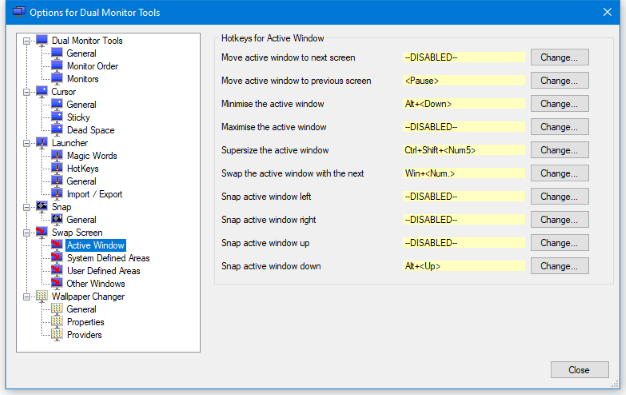Open the wallpaper Properties page
This screenshot has height=395, width=626.
point(85,322)
